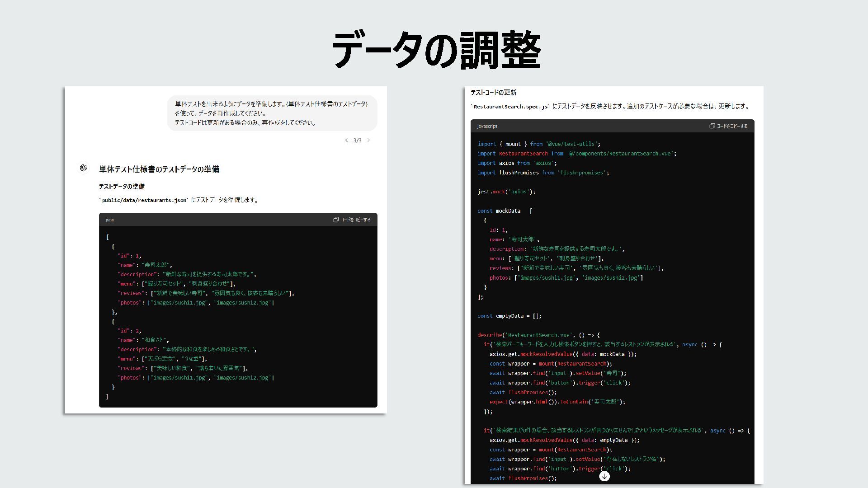The height and width of the screenshot is (488, 868).
Task: Click the テストコードの更新 heading
Action: [x=493, y=92]
